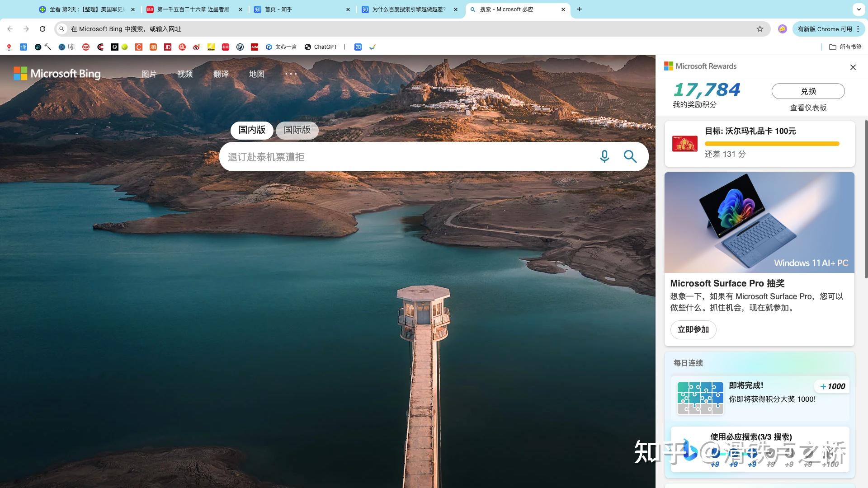Close the Microsoft Rewards panel
The width and height of the screenshot is (868, 488).
(x=853, y=67)
